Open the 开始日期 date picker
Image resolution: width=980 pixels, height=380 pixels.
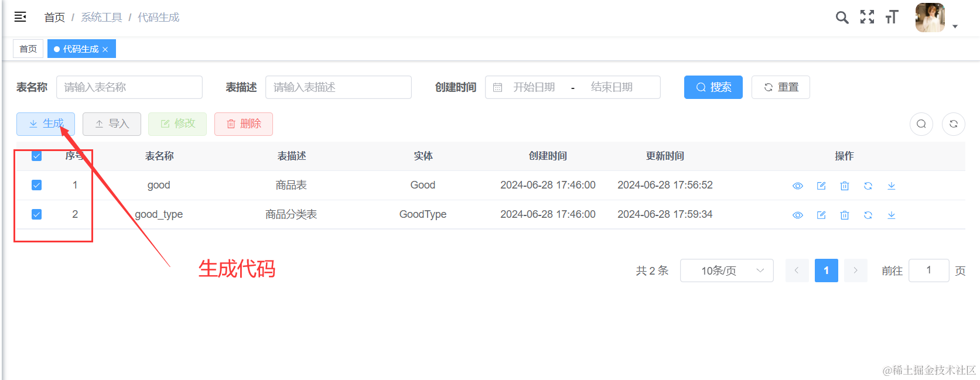(534, 87)
